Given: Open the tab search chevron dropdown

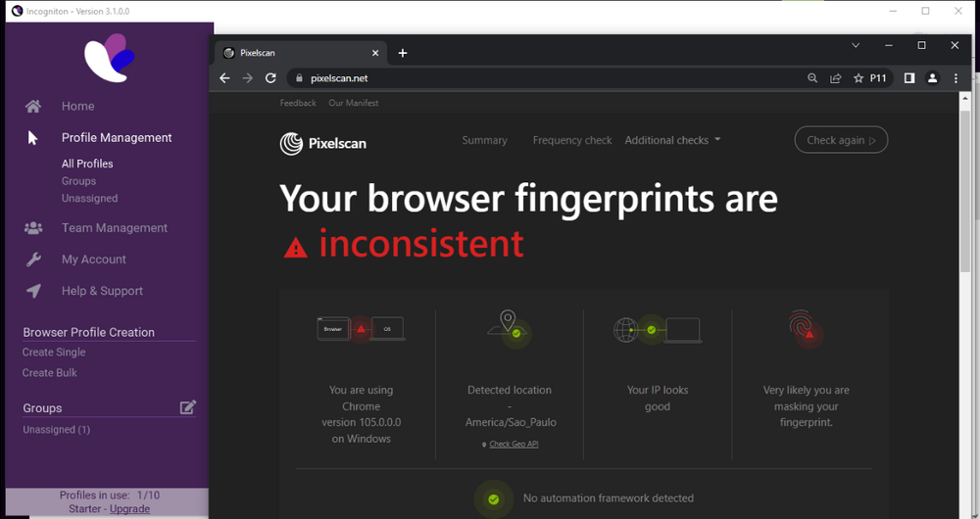Looking at the screenshot, I should point(856,45).
